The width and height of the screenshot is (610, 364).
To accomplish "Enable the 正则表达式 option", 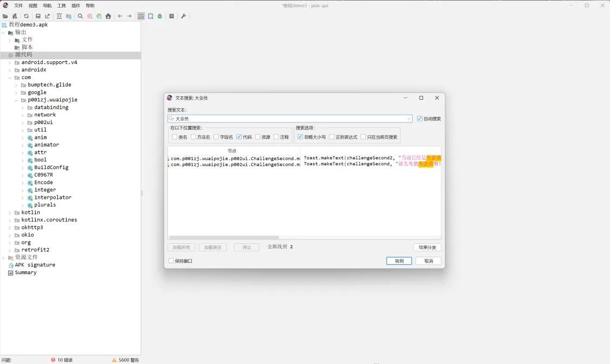I will click(x=332, y=136).
